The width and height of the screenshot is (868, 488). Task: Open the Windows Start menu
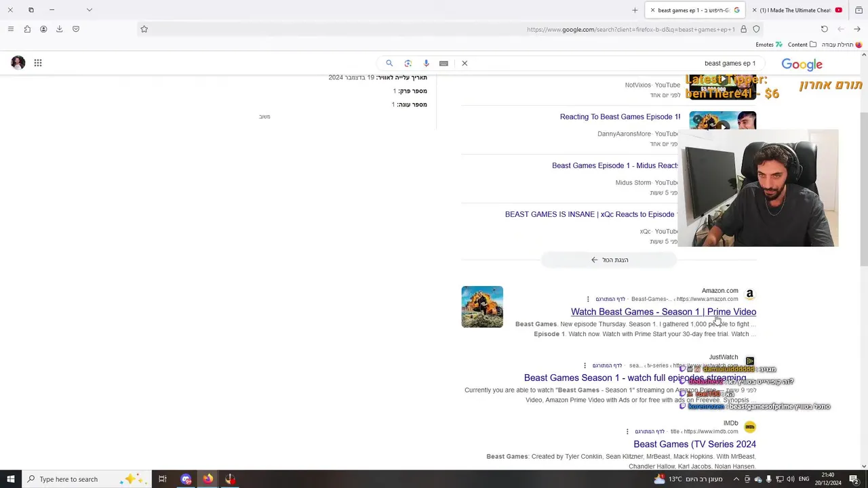pyautogui.click(x=10, y=479)
